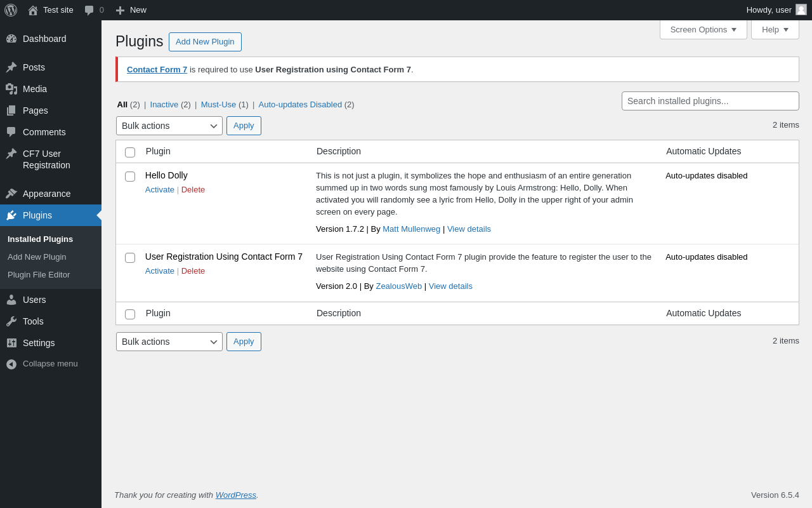Click the user avatar in admin bar
The image size is (812, 508).
pyautogui.click(x=801, y=10)
